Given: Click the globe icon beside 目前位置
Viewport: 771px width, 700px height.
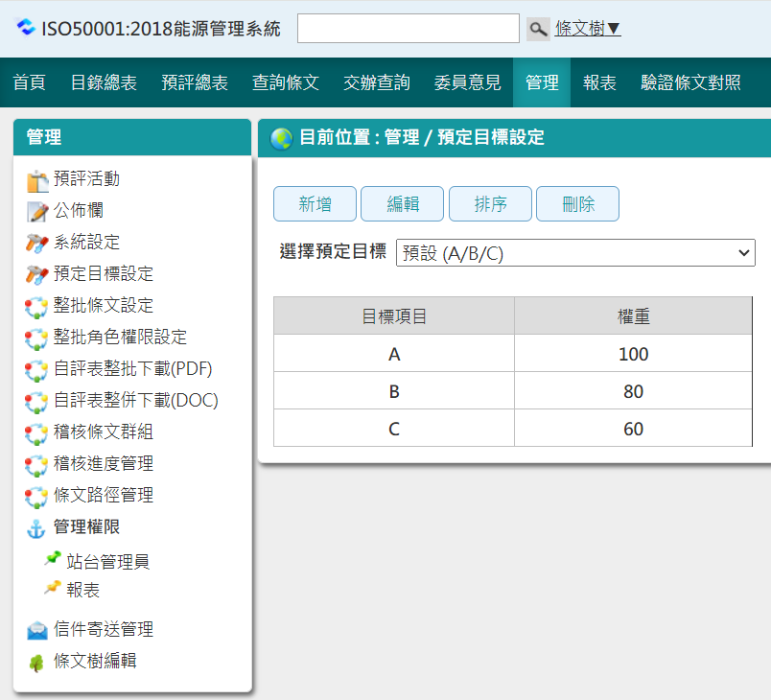Looking at the screenshot, I should pos(281,138).
